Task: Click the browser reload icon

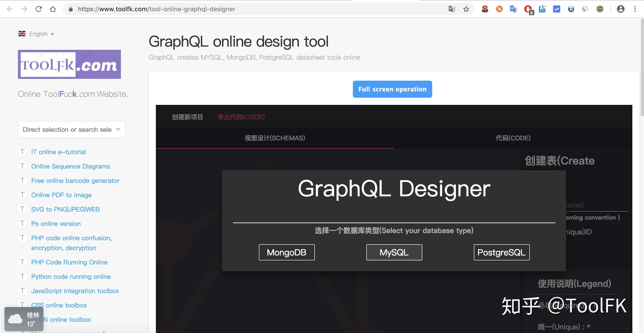Action: pos(39,9)
